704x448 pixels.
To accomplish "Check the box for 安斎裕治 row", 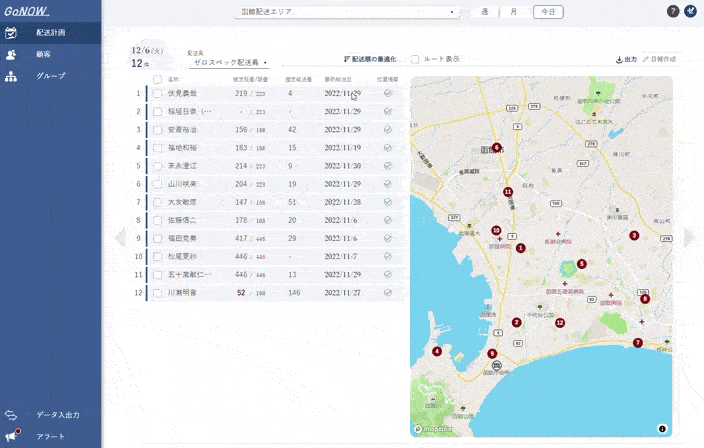I will pyautogui.click(x=157, y=129).
